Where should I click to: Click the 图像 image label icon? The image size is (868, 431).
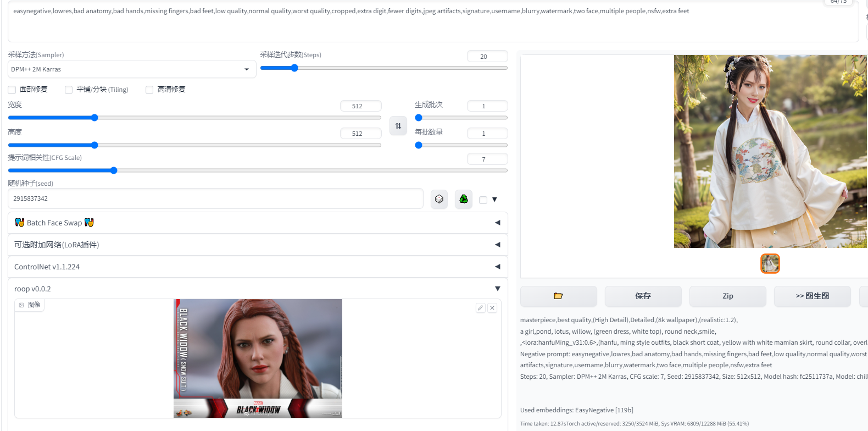(21, 305)
